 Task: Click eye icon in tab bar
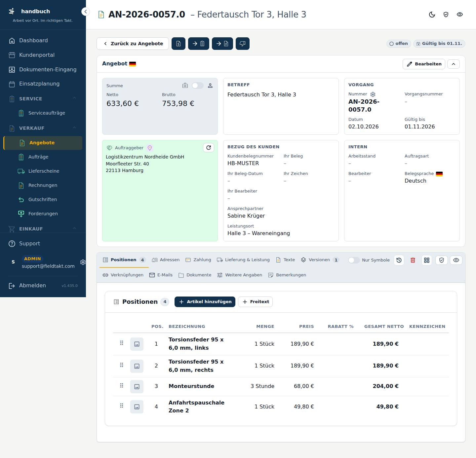tap(456, 260)
